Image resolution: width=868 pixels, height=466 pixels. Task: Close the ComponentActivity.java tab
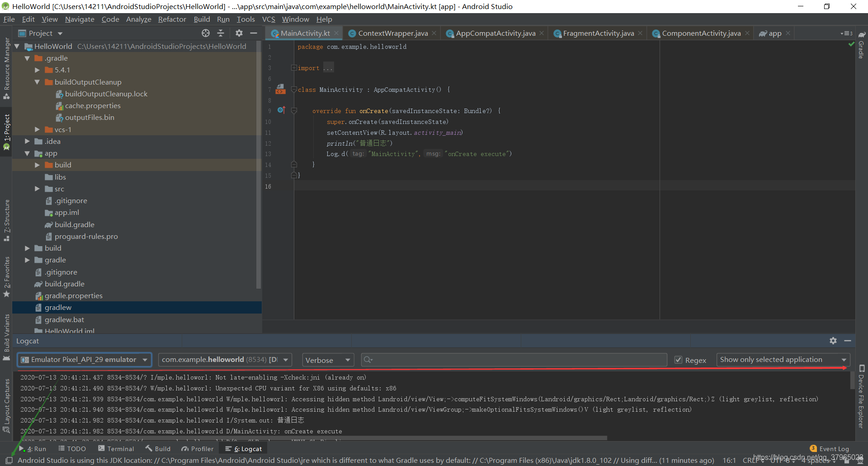747,33
